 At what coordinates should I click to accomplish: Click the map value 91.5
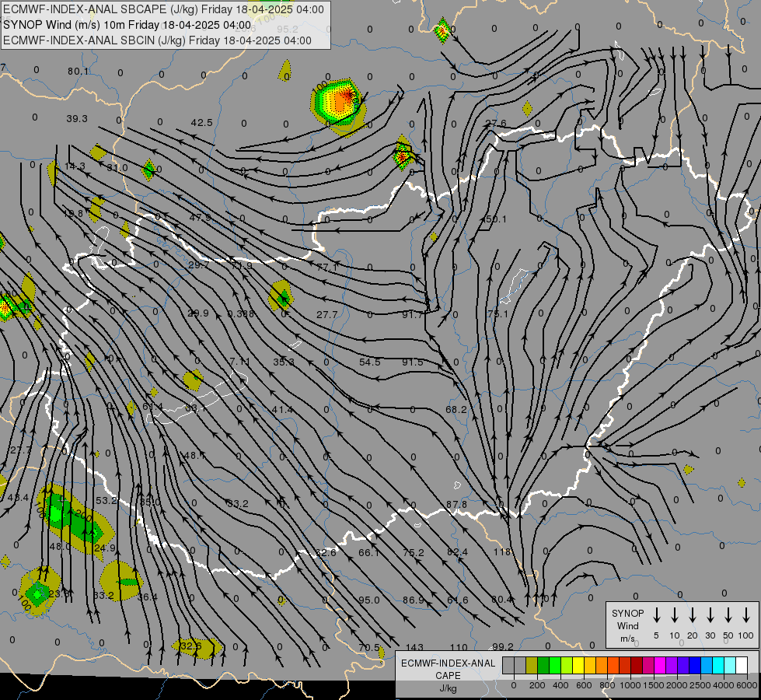413,362
